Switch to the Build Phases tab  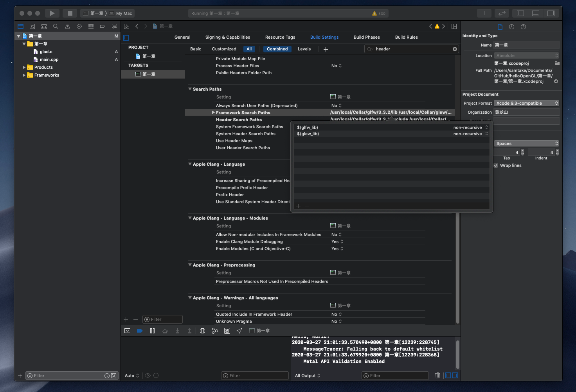pos(367,37)
